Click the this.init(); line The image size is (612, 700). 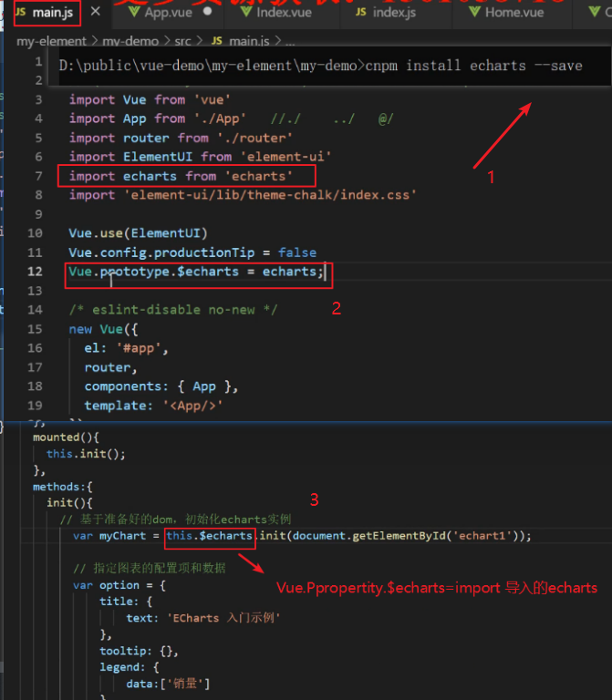coord(86,454)
